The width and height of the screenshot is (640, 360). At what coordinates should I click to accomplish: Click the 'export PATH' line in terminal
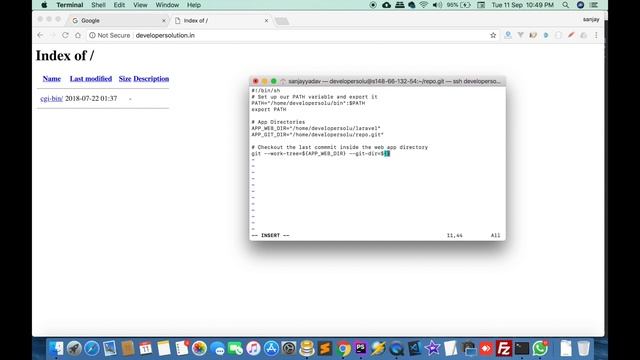click(269, 109)
